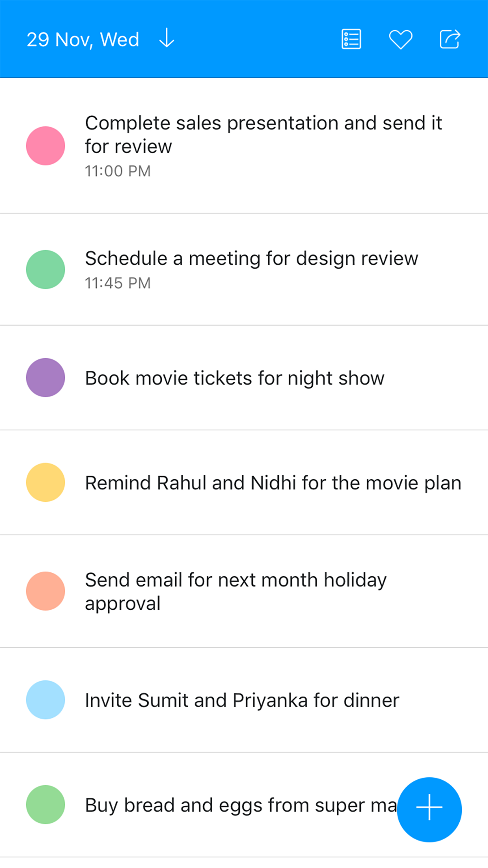
Task: Tap the 29 Nov, Wed date label
Action: [83, 40]
